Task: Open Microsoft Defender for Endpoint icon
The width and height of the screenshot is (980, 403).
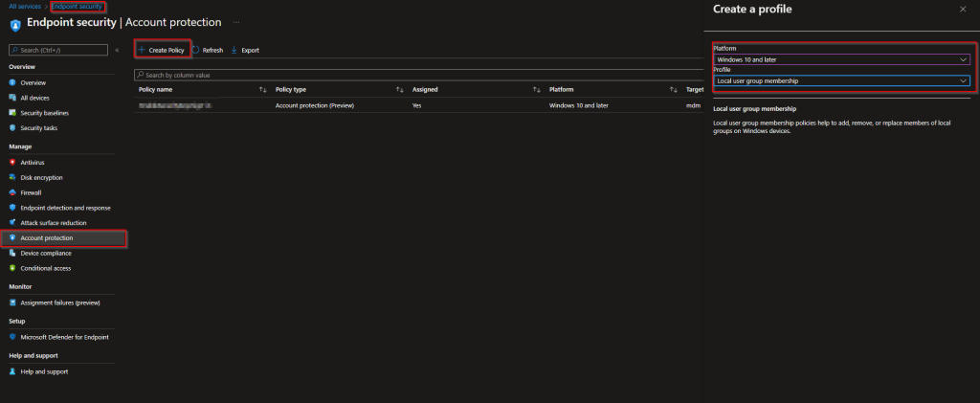Action: pyautogui.click(x=12, y=337)
